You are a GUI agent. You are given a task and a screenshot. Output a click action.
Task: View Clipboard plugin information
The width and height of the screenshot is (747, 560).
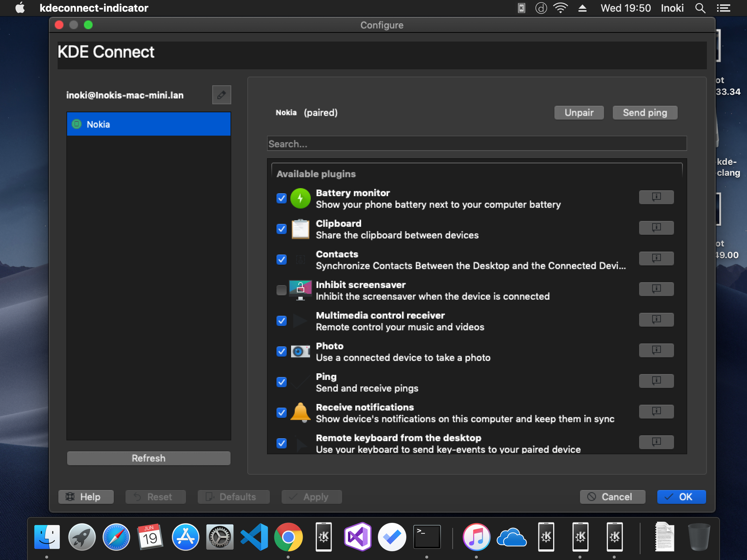click(x=656, y=228)
